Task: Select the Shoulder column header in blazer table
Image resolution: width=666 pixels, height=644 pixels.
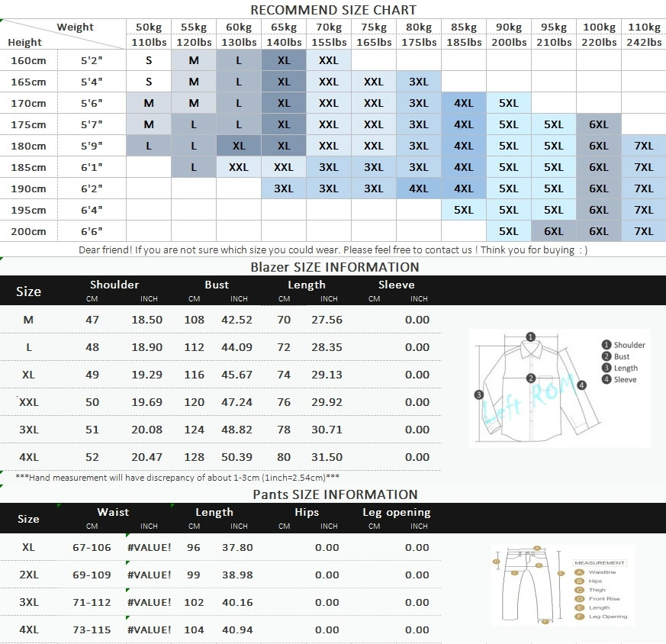Action: (114, 285)
